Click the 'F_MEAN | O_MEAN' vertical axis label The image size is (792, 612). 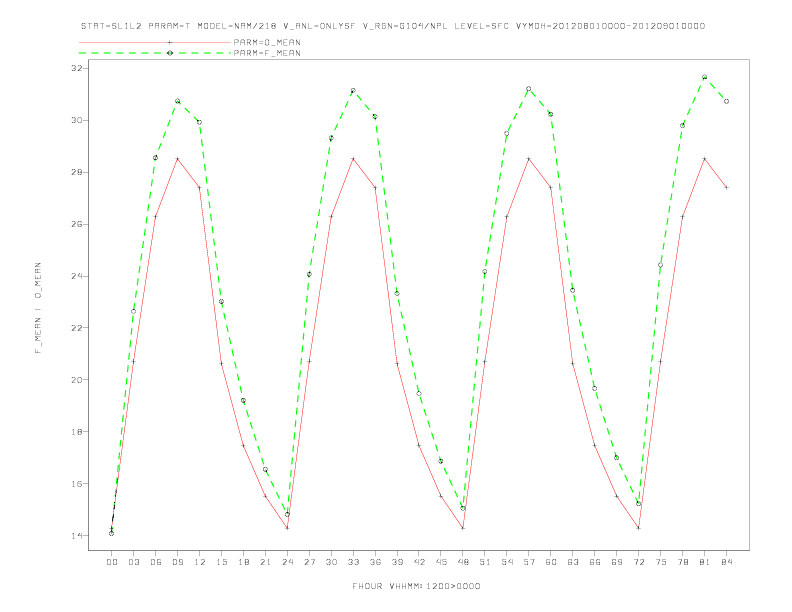pyautogui.click(x=38, y=308)
